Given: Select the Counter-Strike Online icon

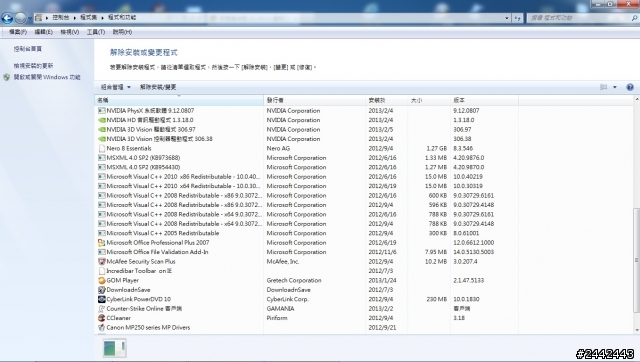Looking at the screenshot, I should [x=102, y=309].
